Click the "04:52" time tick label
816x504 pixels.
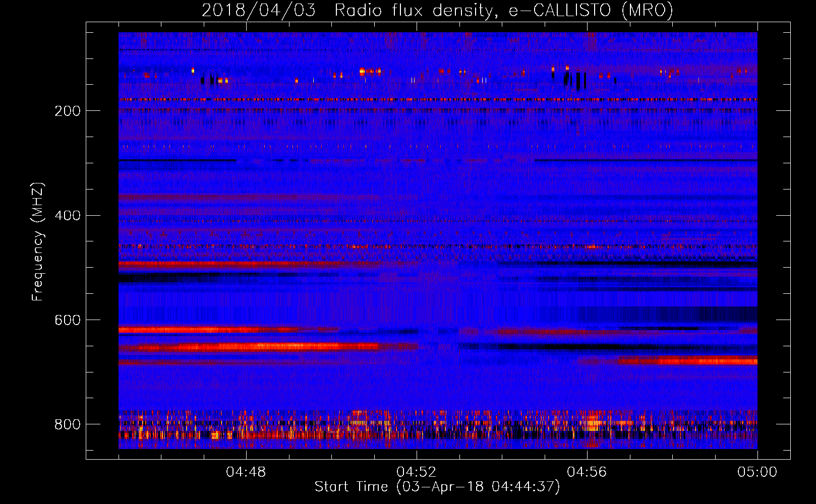pyautogui.click(x=417, y=472)
